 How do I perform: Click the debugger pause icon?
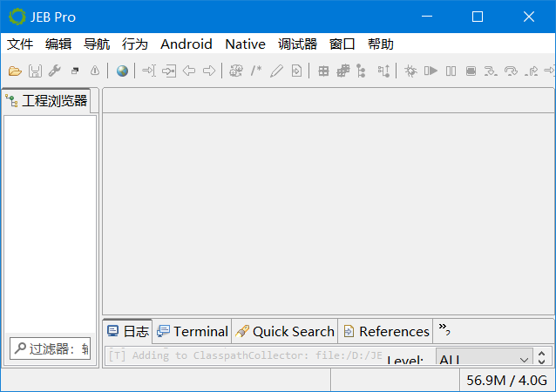(451, 71)
